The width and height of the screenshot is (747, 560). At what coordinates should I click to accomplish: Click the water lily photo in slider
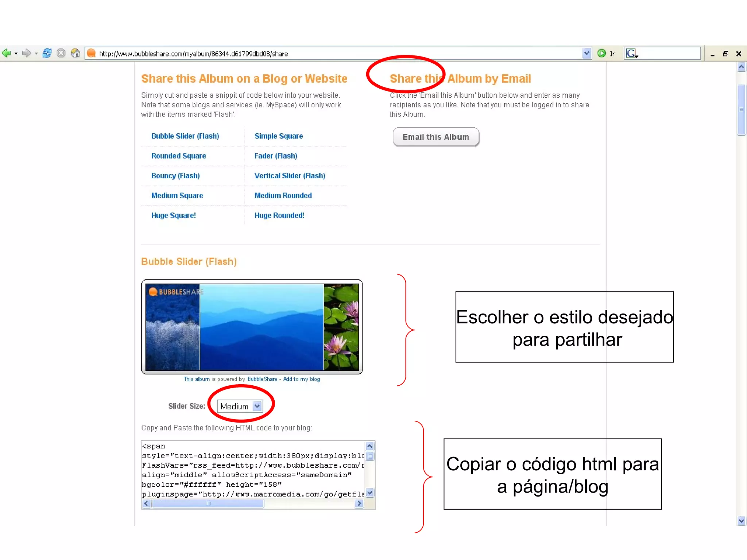341,327
